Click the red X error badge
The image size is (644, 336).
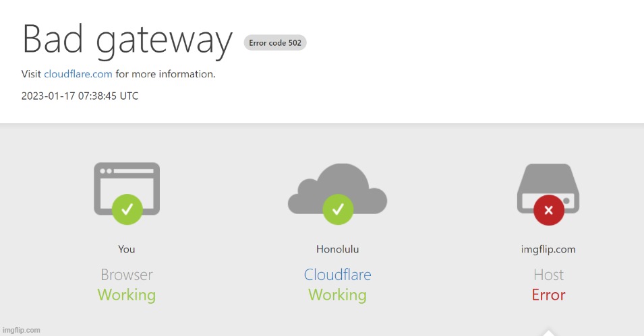(548, 210)
